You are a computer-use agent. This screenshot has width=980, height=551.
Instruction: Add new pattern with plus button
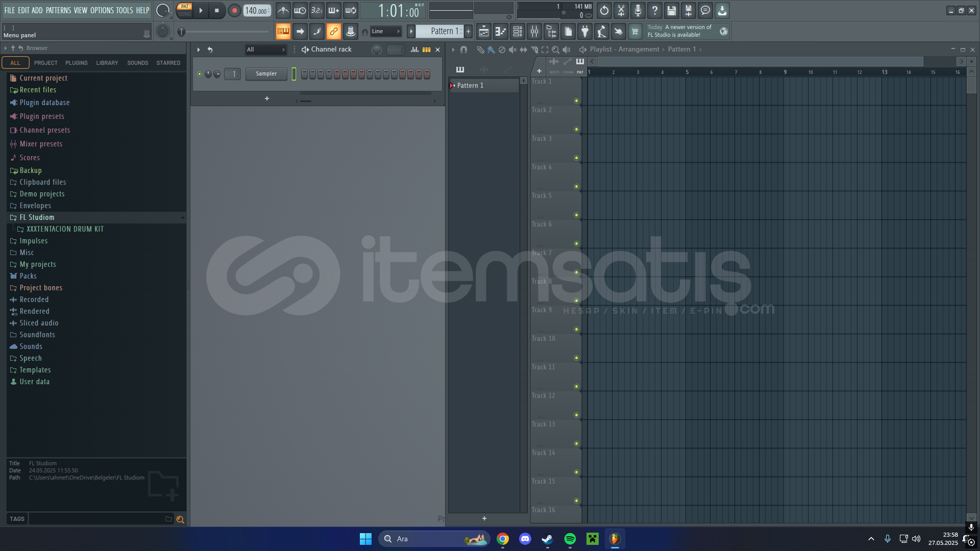coord(468,32)
